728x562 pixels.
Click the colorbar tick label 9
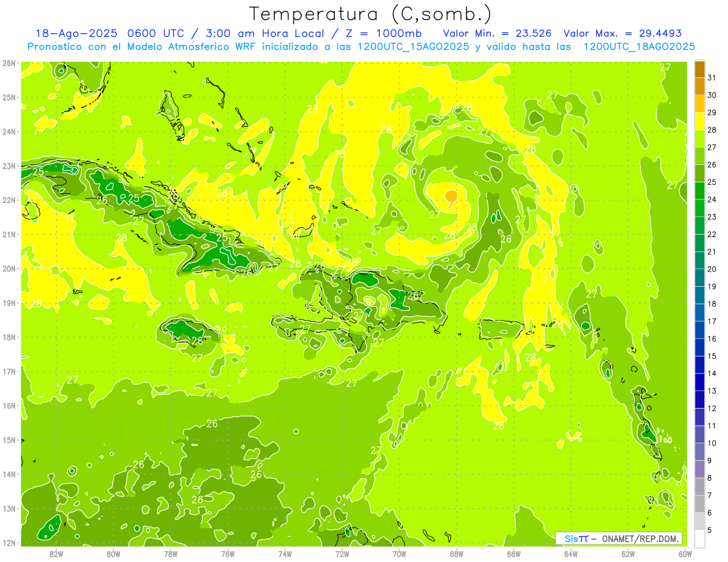[710, 461]
